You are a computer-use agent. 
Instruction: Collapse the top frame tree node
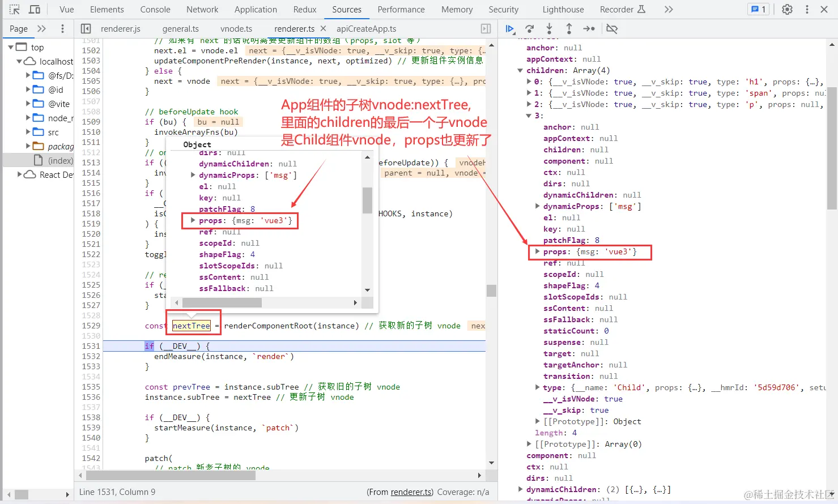(x=11, y=47)
